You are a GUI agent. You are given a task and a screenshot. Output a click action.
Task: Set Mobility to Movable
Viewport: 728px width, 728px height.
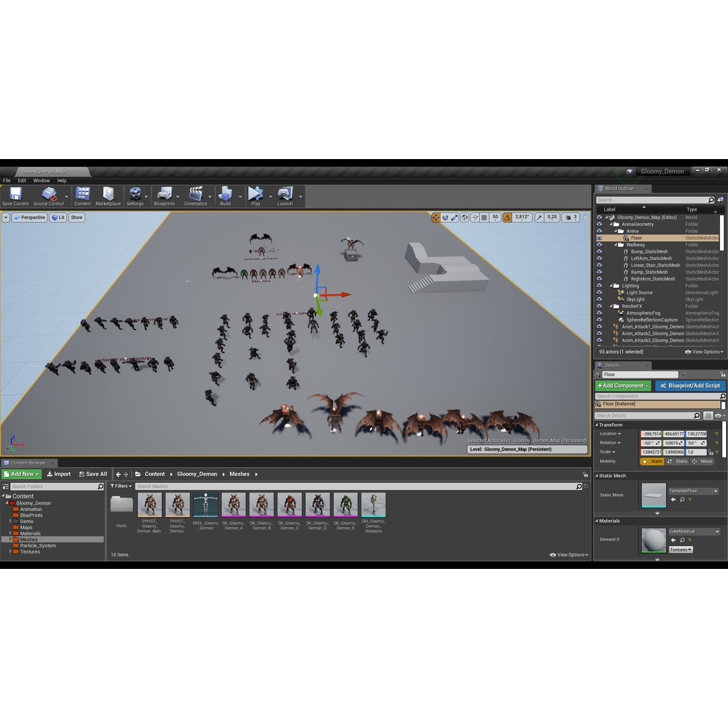tap(702, 462)
